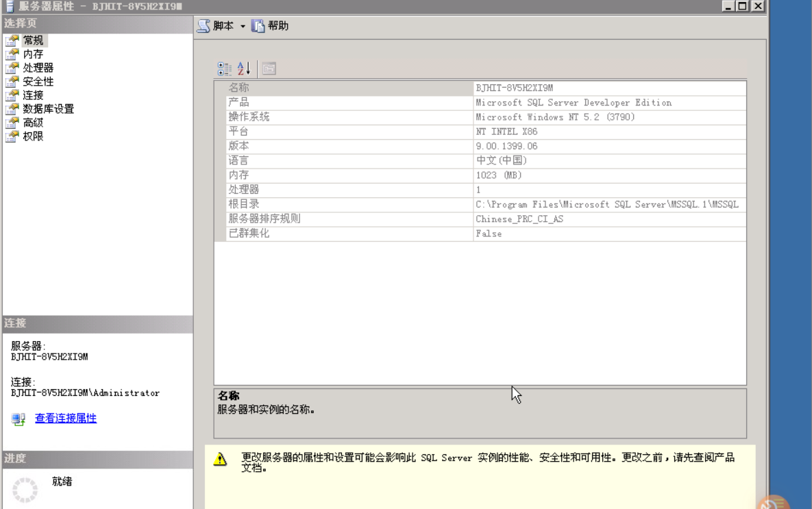Open the 数据库设置 page
This screenshot has width=812, height=509.
49,109
